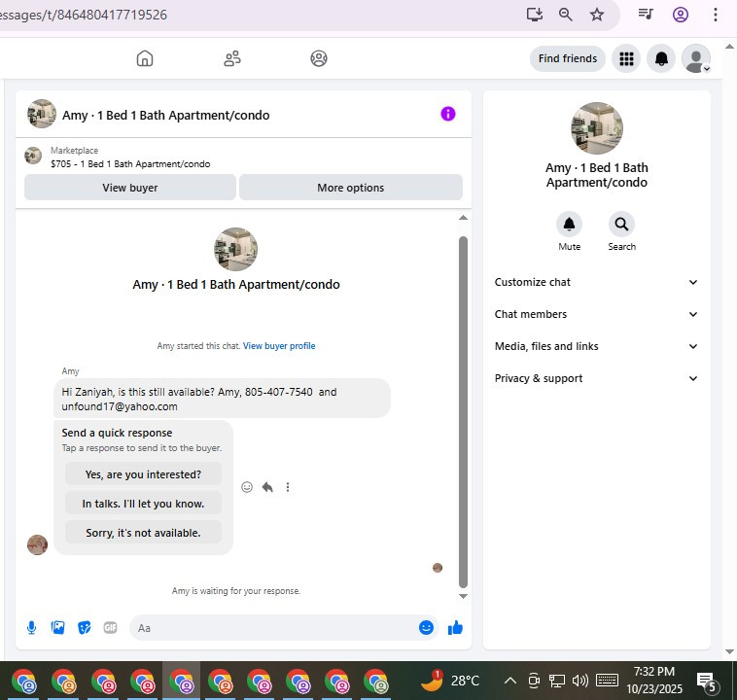This screenshot has height=700, width=737.
Task: Open the browser media control icon
Action: point(646,15)
